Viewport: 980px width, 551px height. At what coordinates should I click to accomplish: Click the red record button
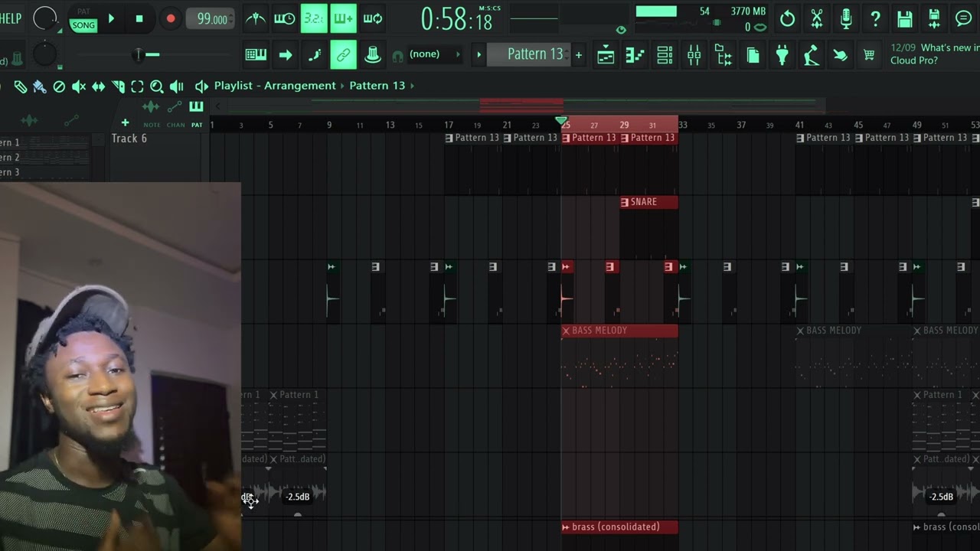point(171,19)
